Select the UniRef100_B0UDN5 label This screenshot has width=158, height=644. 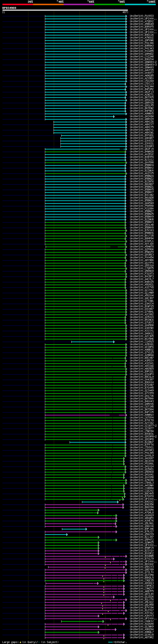point(141,556)
